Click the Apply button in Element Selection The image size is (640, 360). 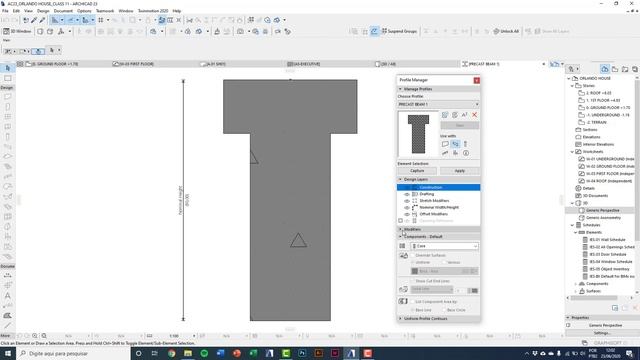460,171
